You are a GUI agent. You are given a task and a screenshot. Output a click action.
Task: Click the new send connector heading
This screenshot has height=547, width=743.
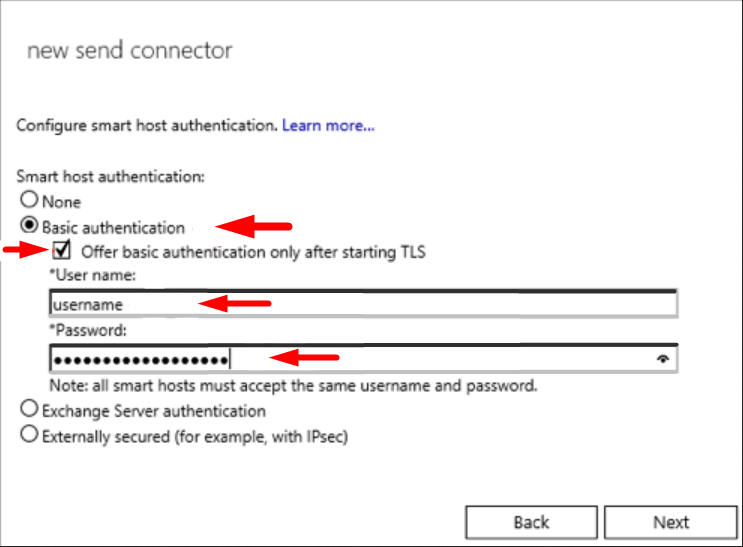[x=129, y=50]
